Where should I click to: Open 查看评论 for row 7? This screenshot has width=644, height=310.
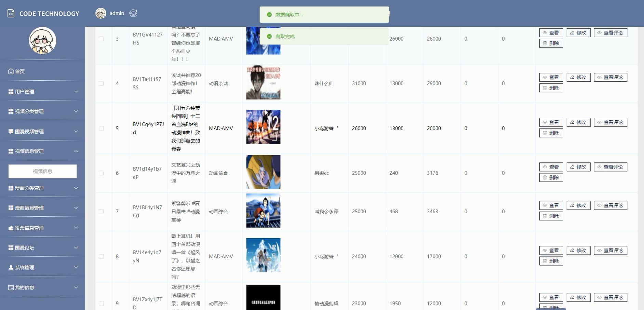(611, 205)
